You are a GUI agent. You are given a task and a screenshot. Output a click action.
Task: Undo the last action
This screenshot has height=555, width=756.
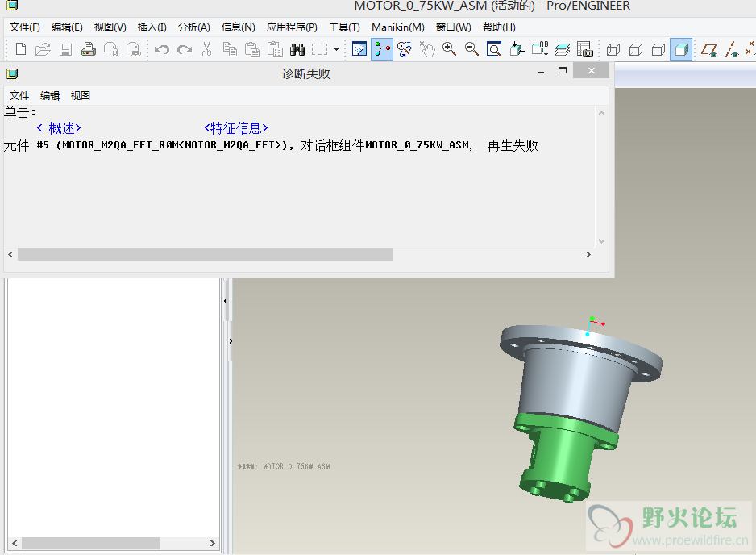(162, 49)
